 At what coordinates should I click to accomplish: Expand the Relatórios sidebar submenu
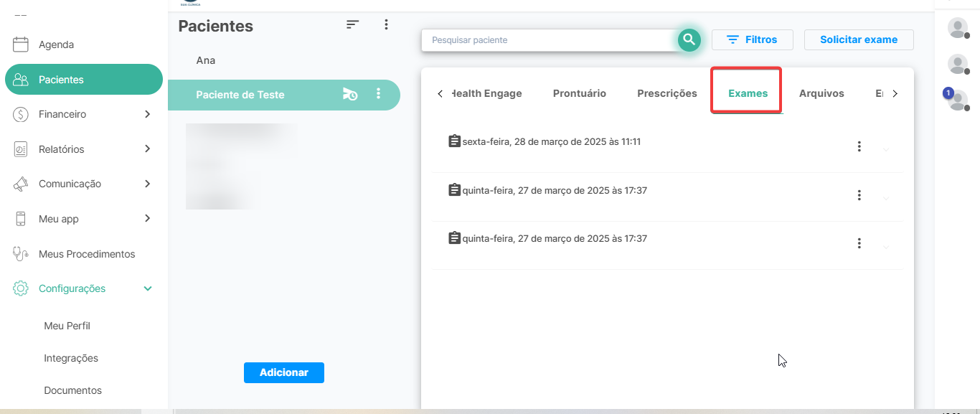click(x=147, y=149)
